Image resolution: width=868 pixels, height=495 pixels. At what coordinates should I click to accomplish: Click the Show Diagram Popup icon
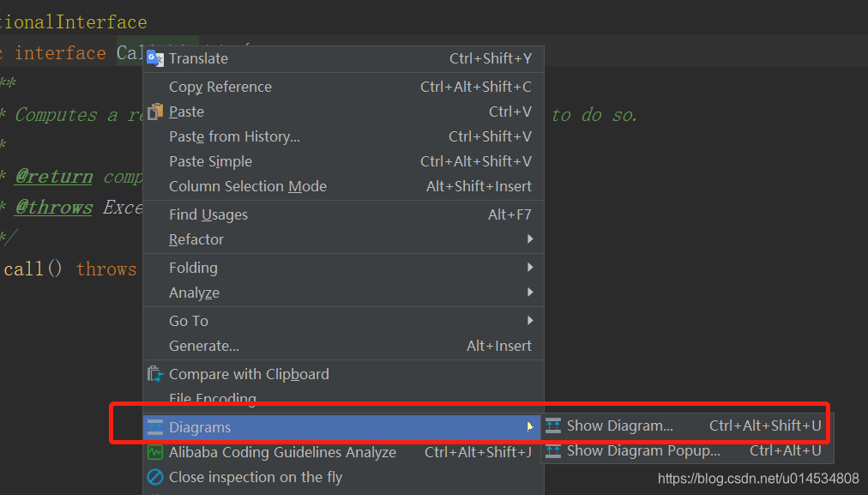click(553, 450)
